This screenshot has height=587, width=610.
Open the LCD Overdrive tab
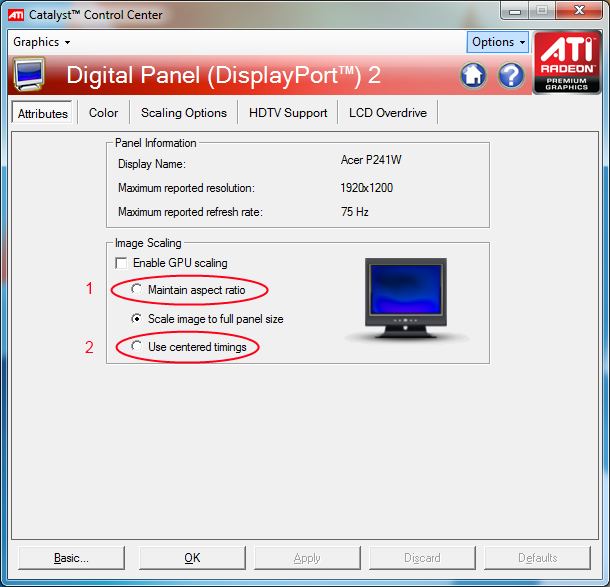pyautogui.click(x=388, y=113)
